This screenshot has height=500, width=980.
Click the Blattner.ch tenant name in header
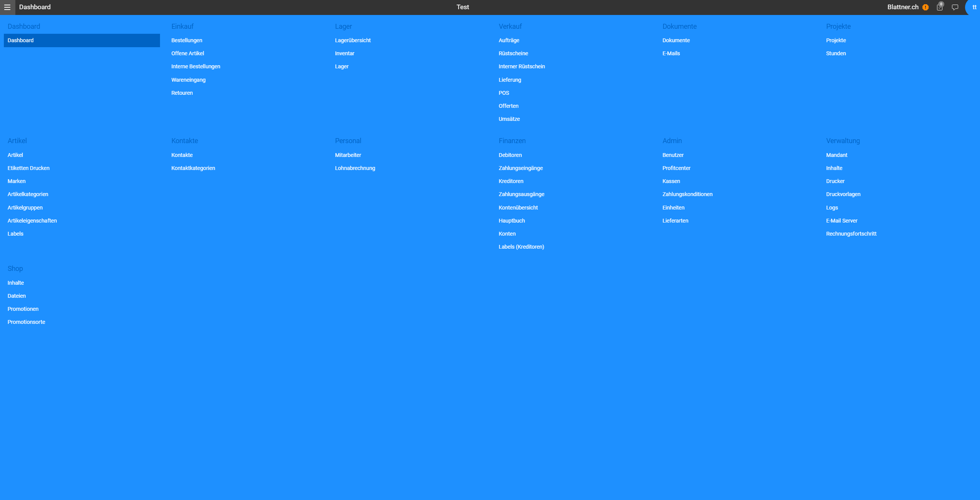(902, 7)
